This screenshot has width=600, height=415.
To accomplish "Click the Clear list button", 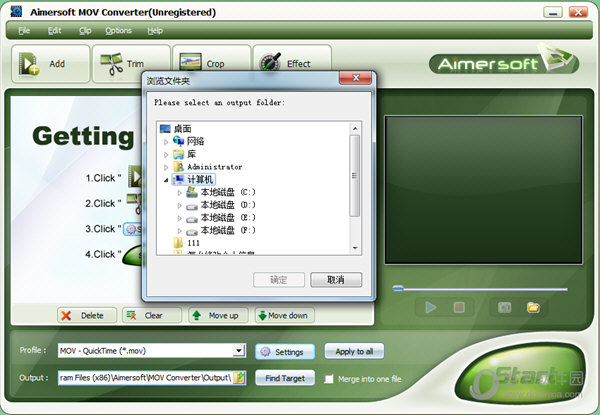I will click(x=152, y=316).
